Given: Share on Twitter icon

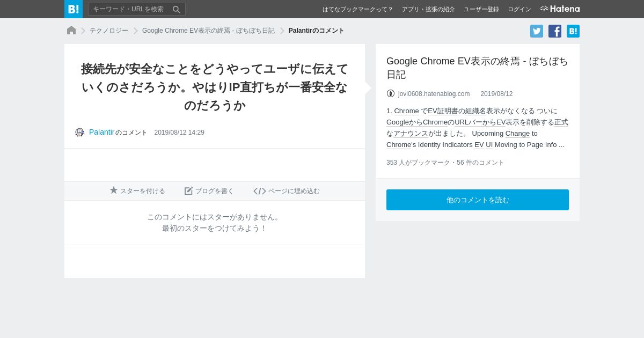Looking at the screenshot, I should click(537, 31).
